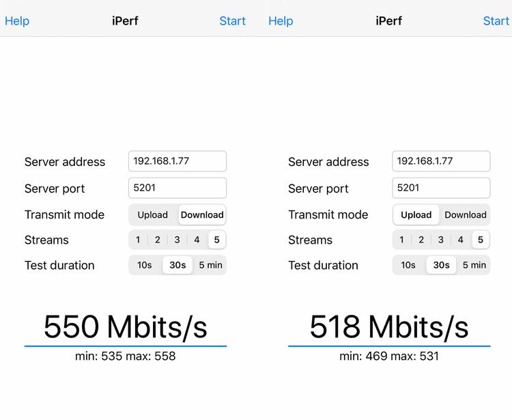Select Download mode in the 518 Mbits/s screen

[466, 214]
